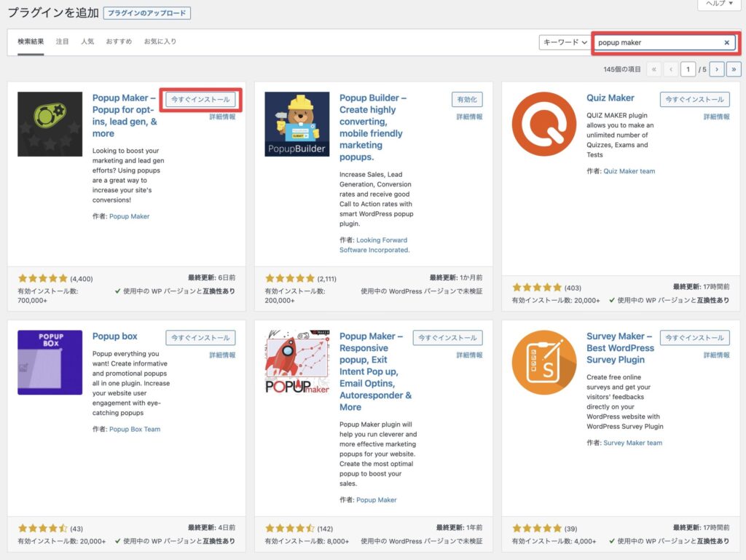
Task: Switch to the 検索結果 tab
Action: (x=31, y=42)
